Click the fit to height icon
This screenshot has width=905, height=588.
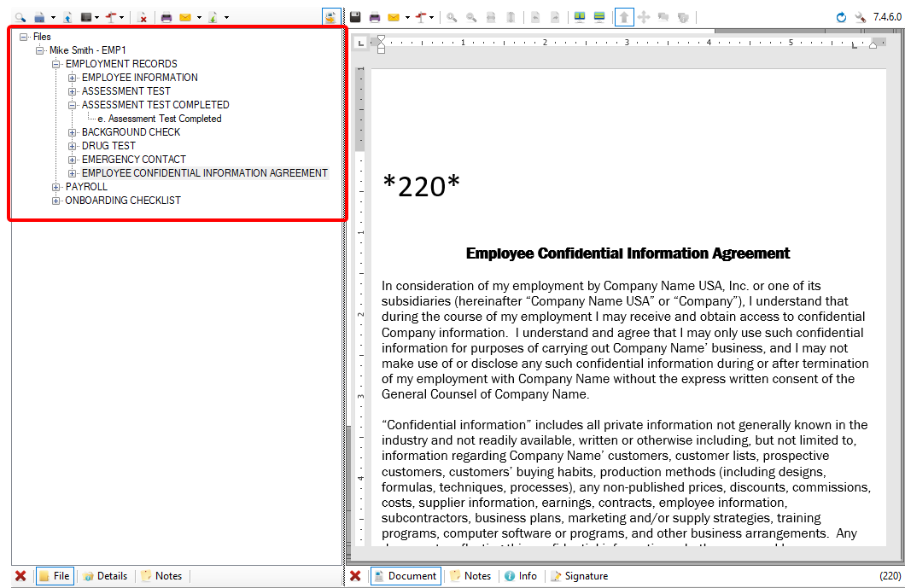511,17
